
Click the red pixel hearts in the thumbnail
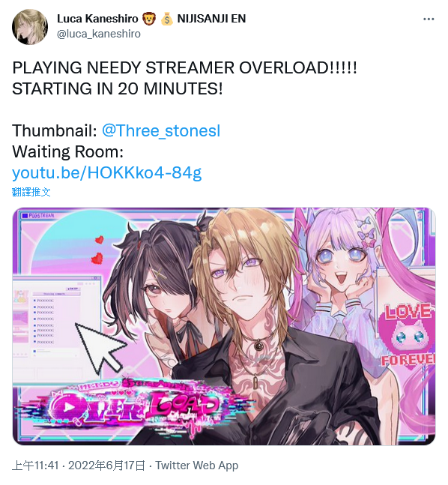tap(98, 250)
